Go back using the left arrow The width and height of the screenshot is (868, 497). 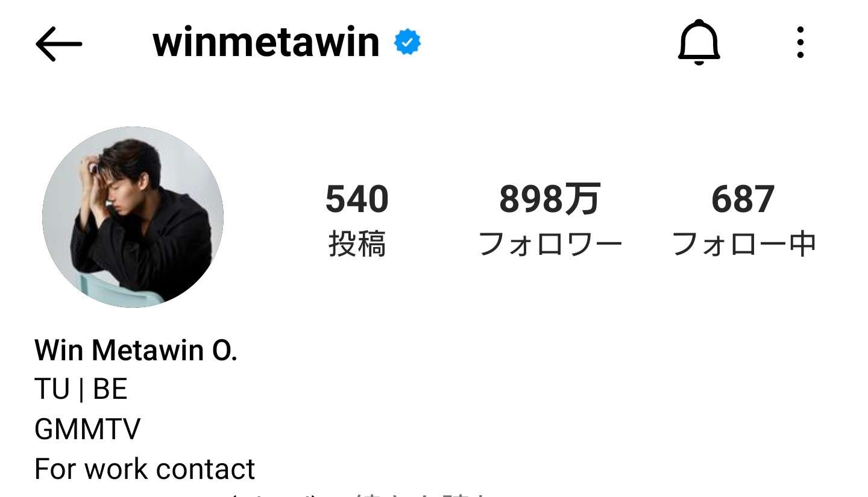pyautogui.click(x=58, y=43)
